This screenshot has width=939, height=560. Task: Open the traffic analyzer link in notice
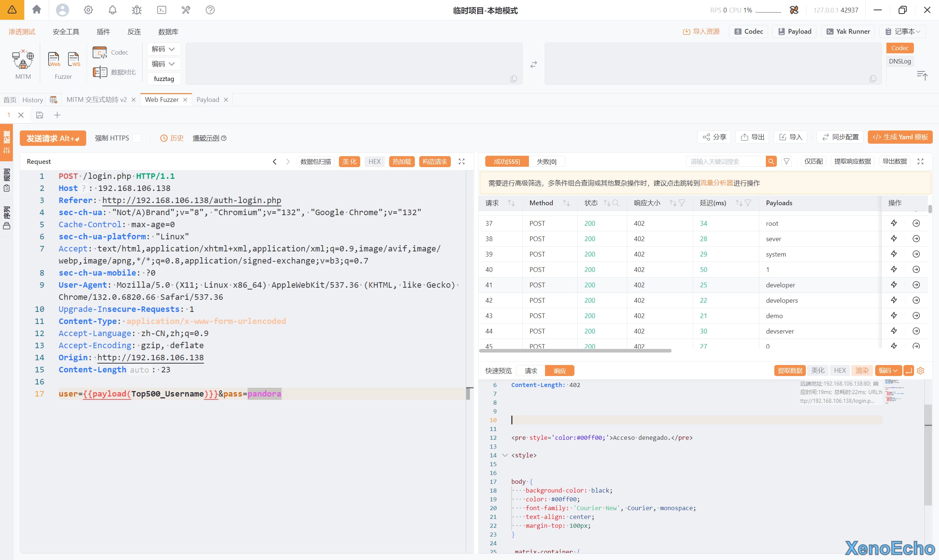tap(716, 183)
